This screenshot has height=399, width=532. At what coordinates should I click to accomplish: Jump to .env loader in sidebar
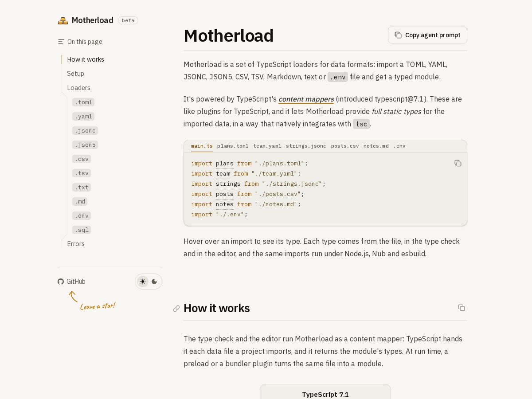pyautogui.click(x=82, y=215)
